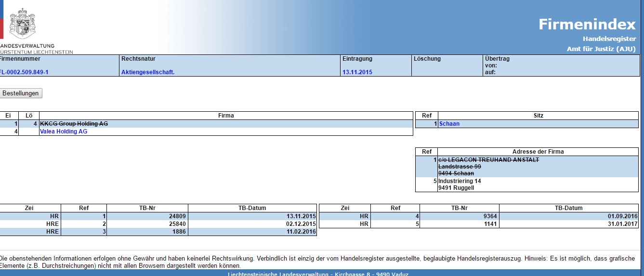This screenshot has width=644, height=276.
Task: Click the Amt für Justiz (AJU) text
Action: 602,49
